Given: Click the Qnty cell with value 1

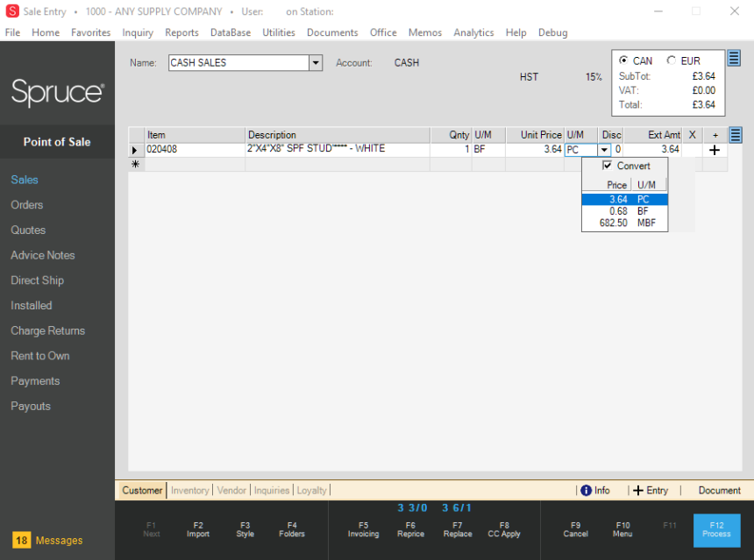Looking at the screenshot, I should click(451, 150).
